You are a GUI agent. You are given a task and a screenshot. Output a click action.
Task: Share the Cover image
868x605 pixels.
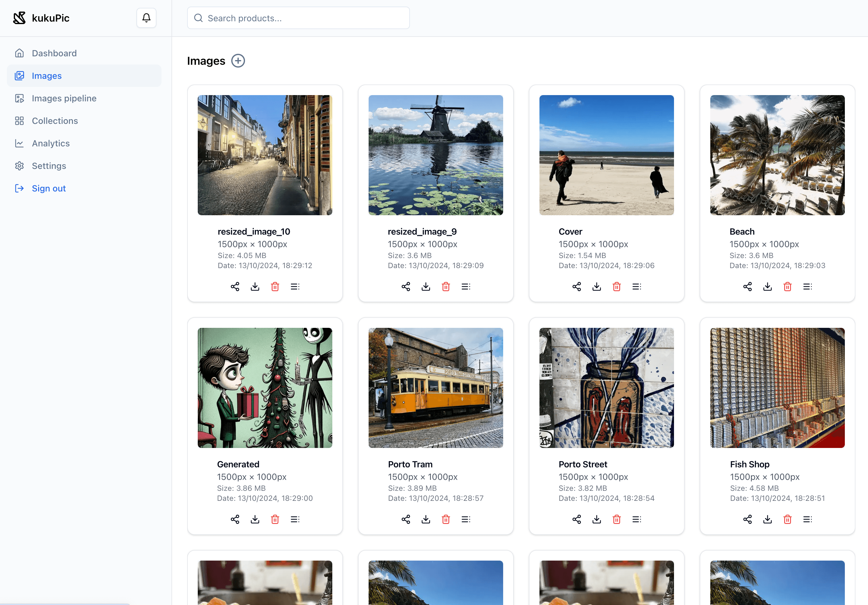click(x=576, y=287)
